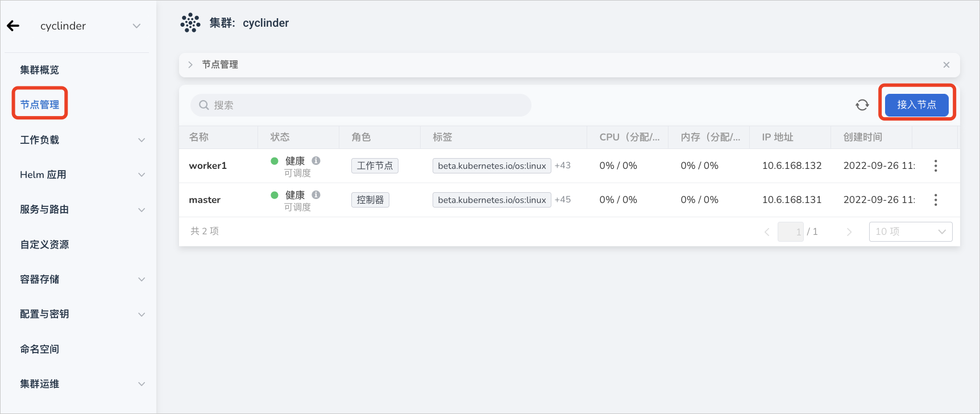Screen dimensions: 980x414
Task: Expand the 节点管理 banner chevron
Action: coord(190,65)
